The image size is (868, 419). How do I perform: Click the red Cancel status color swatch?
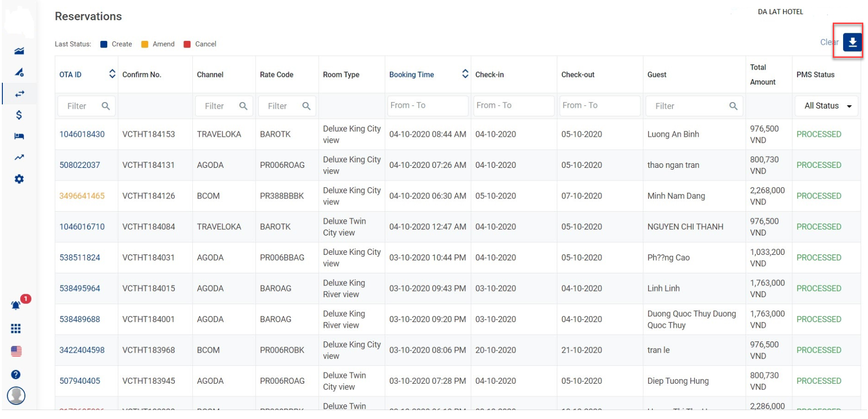tap(187, 44)
